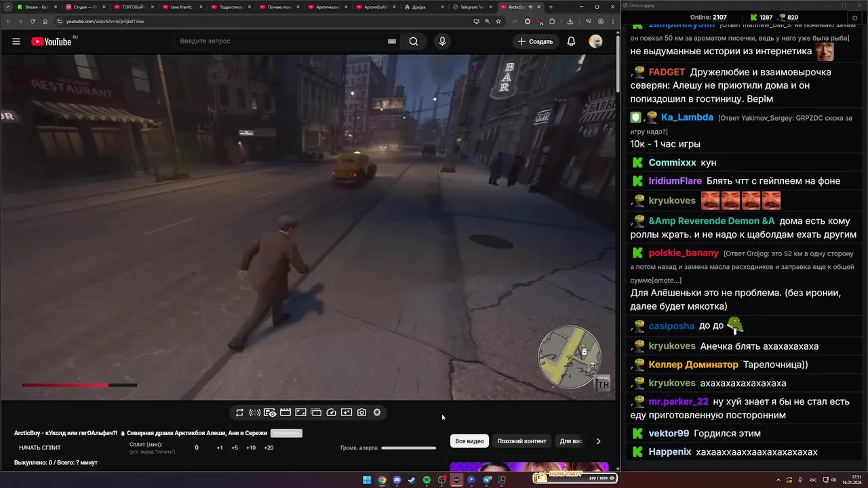Click НАЧАТЬ СПЛИТ button
Screen dimensions: 868x488
click(40, 448)
